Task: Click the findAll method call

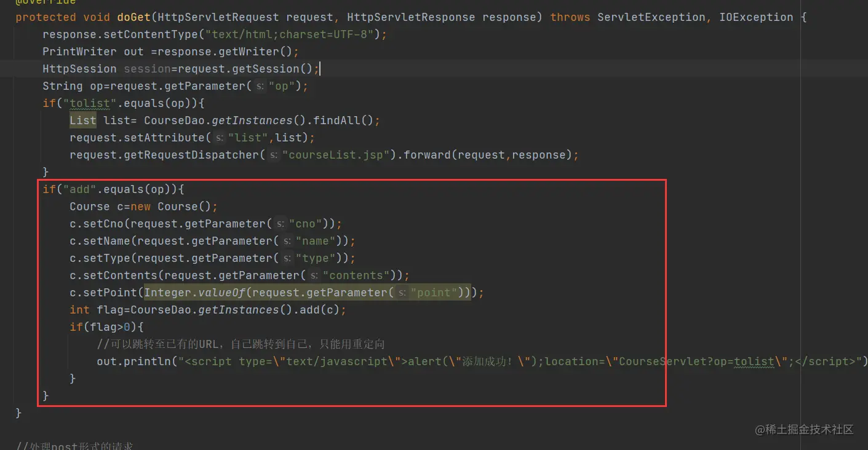Action: click(336, 120)
